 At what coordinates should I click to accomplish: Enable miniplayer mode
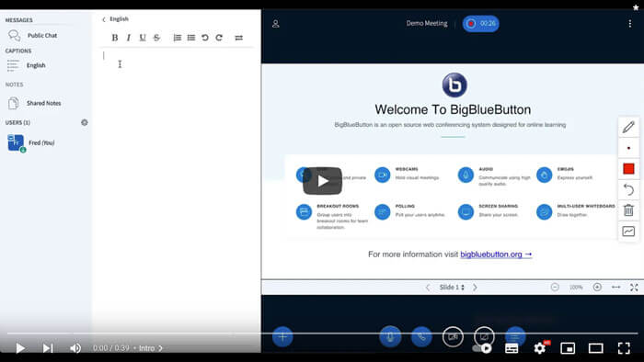[x=568, y=348]
